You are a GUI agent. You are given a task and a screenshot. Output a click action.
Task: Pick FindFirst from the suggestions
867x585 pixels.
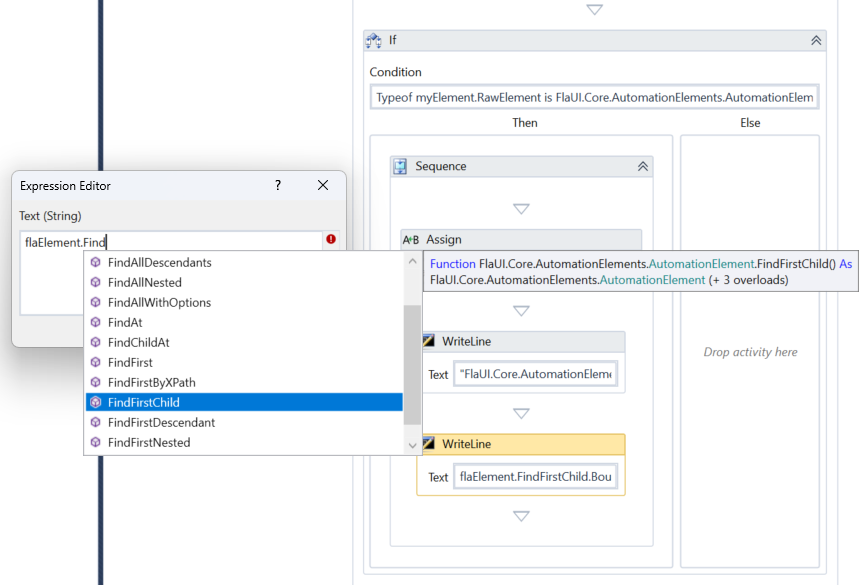(x=244, y=362)
